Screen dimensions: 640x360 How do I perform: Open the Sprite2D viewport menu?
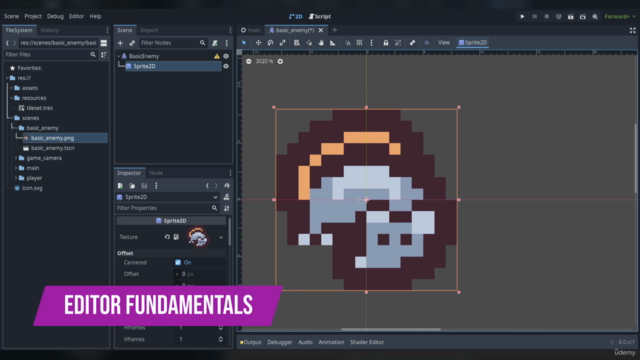472,42
